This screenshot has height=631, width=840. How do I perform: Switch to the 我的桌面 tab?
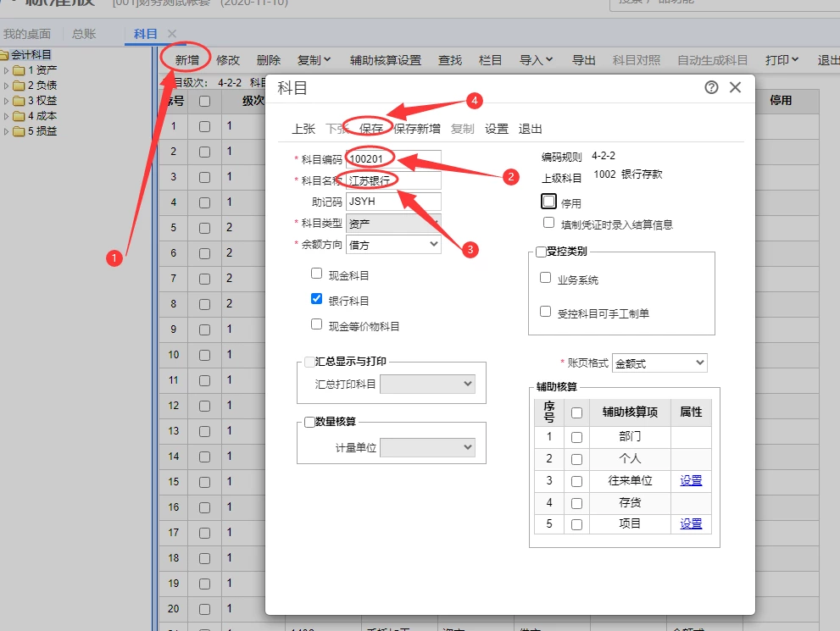[26, 34]
